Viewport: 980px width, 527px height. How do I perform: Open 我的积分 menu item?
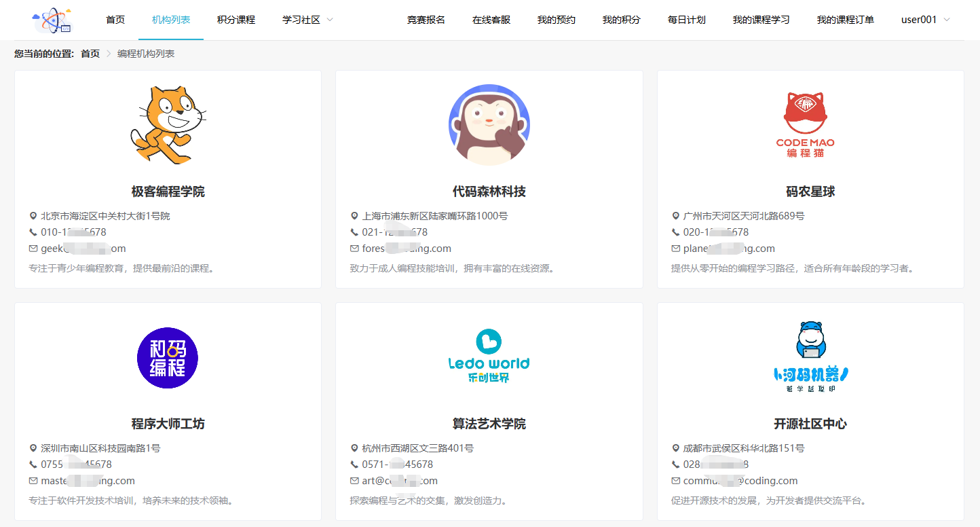[x=622, y=20]
